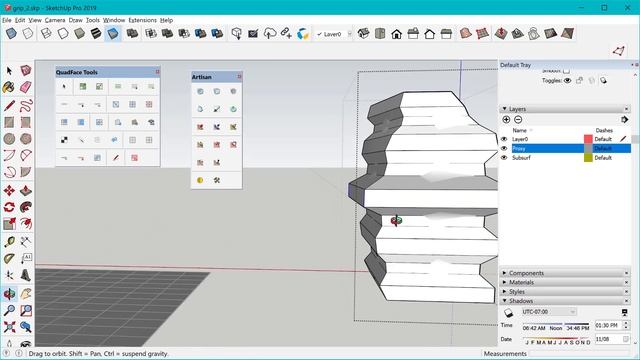Open the UTC-07:00 time zone dropdown
This screenshot has width=640, height=360.
[549, 312]
